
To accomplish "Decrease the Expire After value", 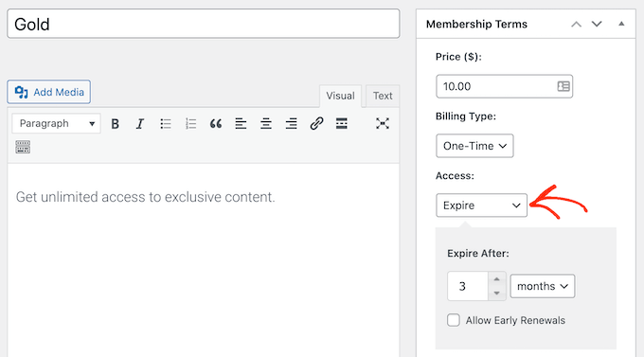I will tap(497, 293).
